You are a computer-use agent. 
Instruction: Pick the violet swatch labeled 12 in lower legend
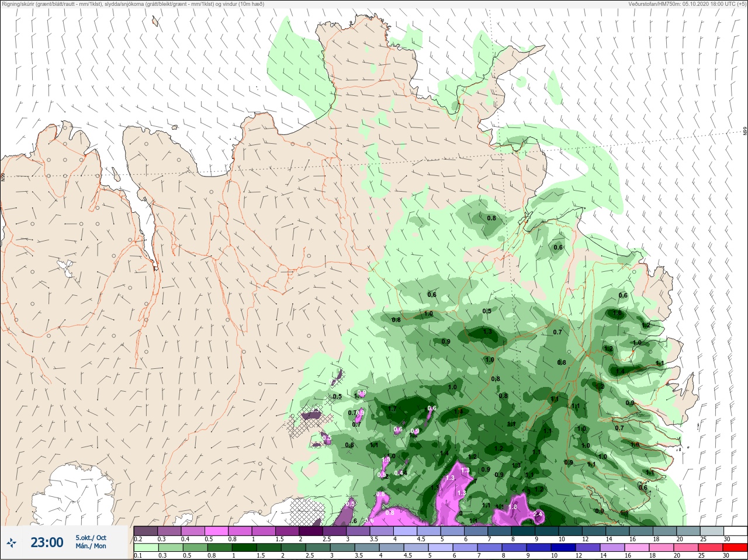588,547
